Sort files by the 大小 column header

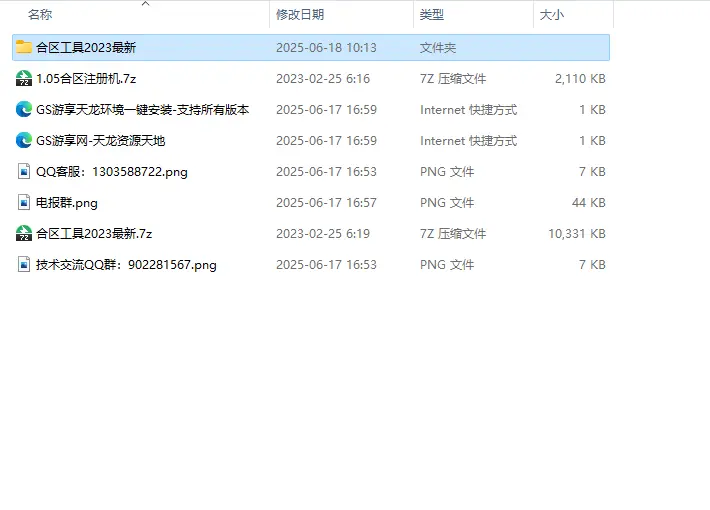coord(551,15)
